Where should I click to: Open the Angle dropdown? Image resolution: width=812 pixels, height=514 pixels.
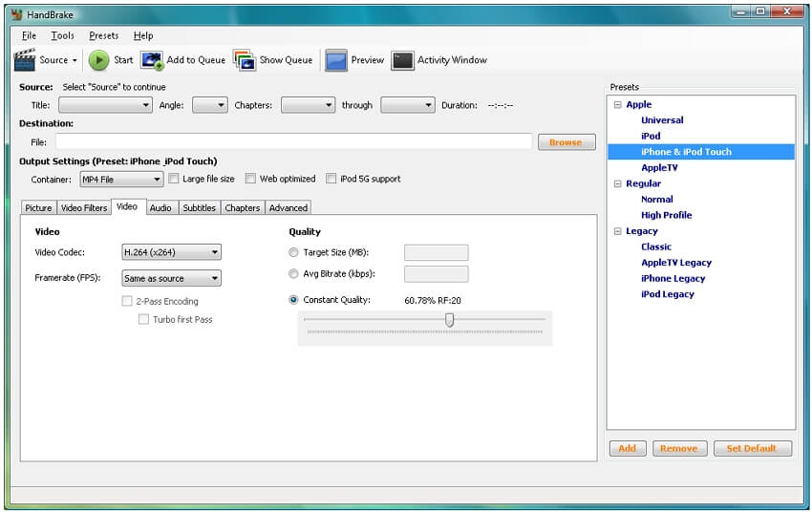(x=210, y=105)
